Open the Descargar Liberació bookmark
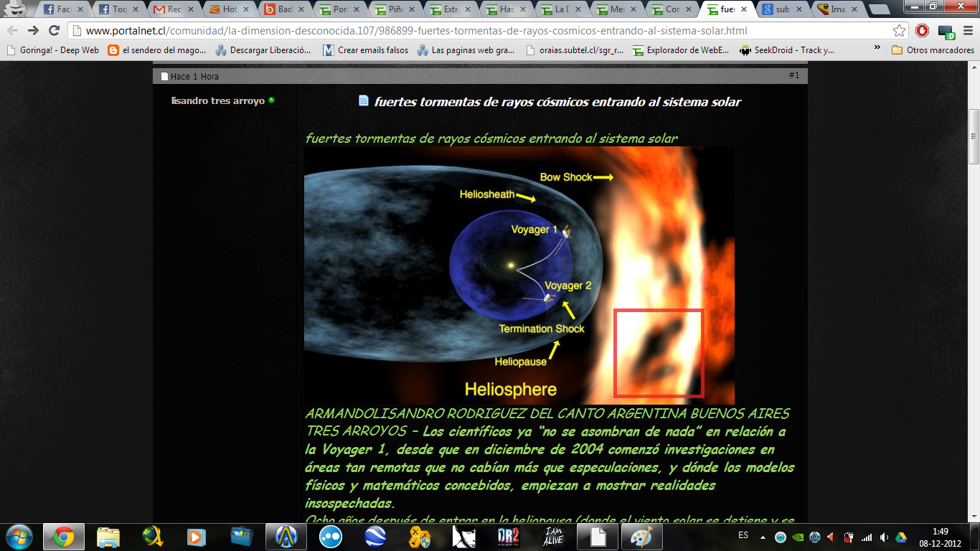Viewport: 980px width, 551px height. point(263,50)
